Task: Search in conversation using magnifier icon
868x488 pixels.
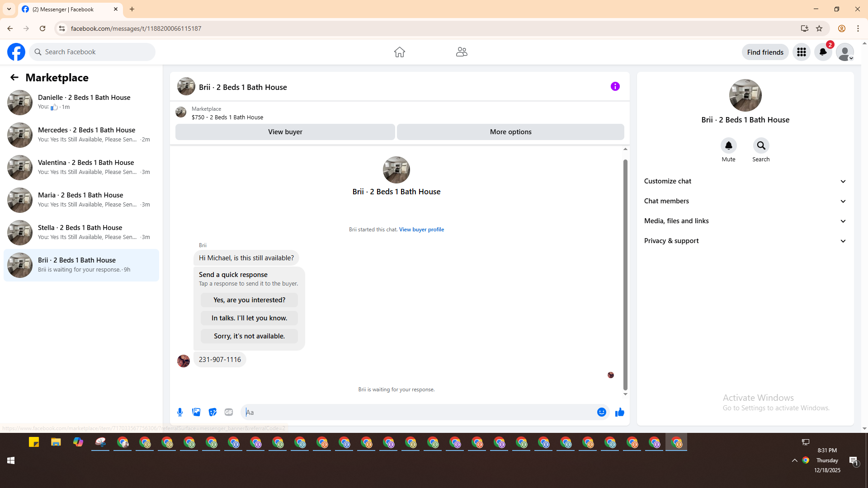Action: [761, 145]
